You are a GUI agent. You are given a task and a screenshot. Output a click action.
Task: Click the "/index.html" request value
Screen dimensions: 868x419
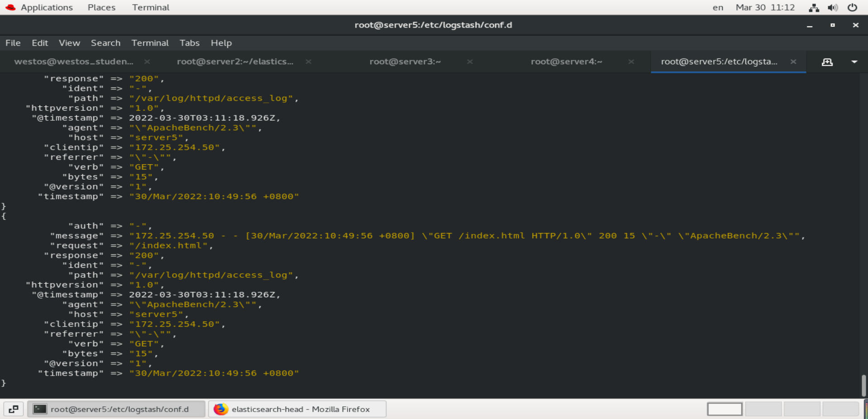pyautogui.click(x=171, y=246)
